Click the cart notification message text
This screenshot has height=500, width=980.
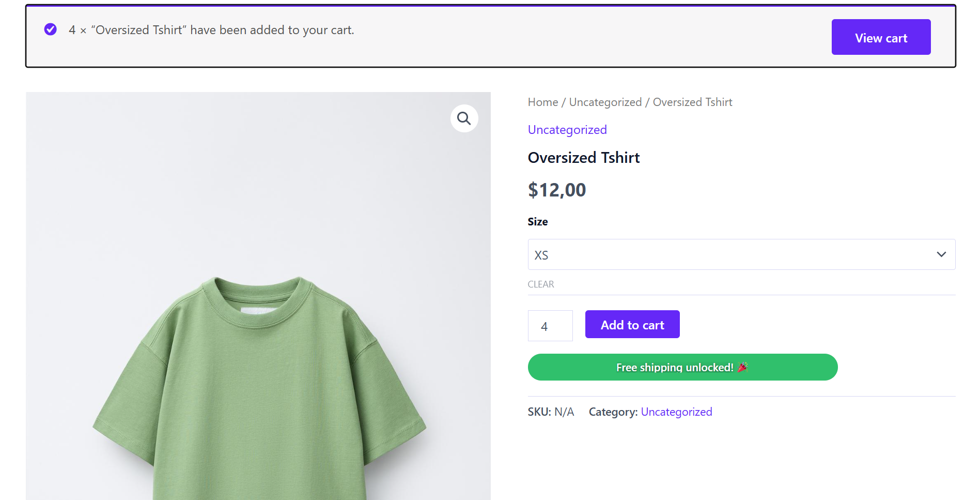[x=212, y=29]
